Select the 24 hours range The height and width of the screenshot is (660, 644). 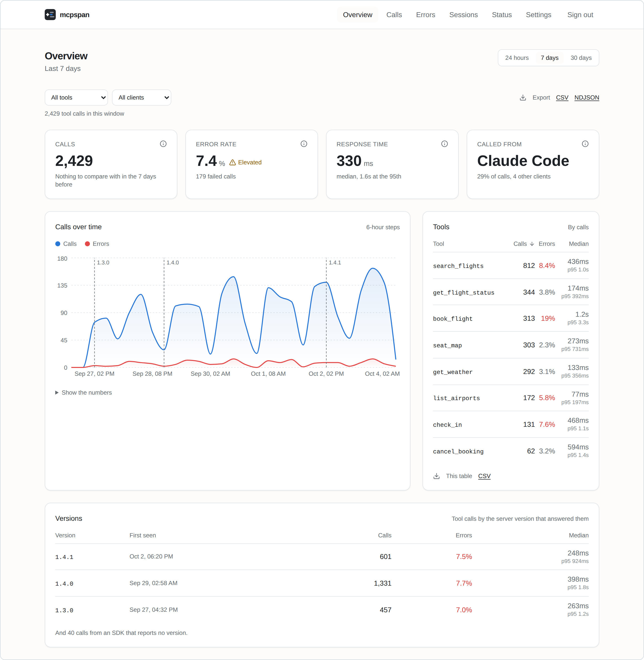point(517,58)
